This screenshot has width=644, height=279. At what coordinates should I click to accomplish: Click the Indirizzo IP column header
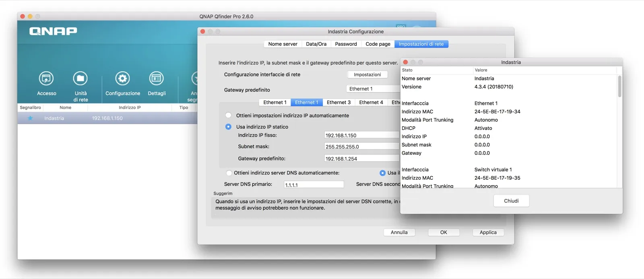(x=130, y=108)
